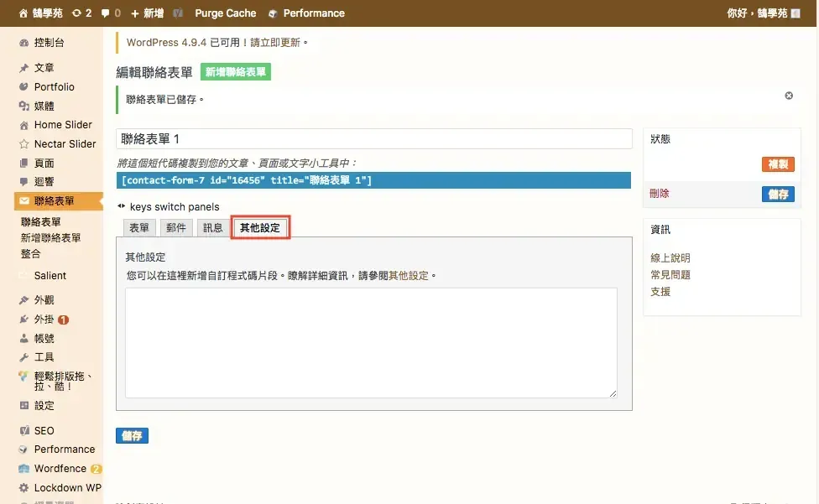Screen dimensions: 819x504
Task: Dismiss the 聯絡表單已儲存 notice
Action: [789, 96]
